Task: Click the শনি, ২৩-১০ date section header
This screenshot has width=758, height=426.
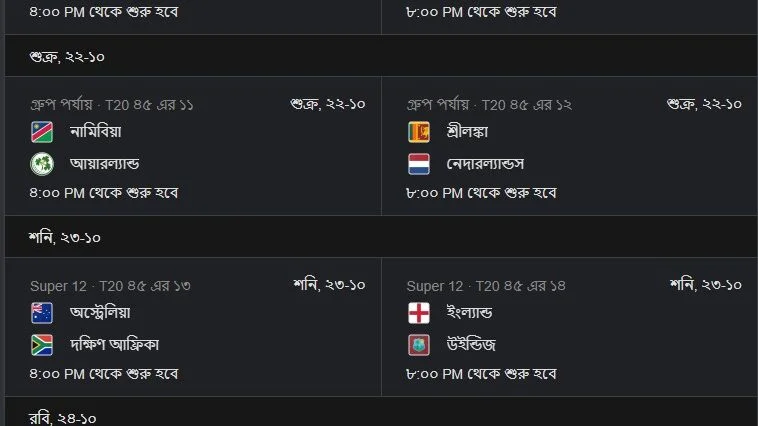Action: click(x=381, y=237)
